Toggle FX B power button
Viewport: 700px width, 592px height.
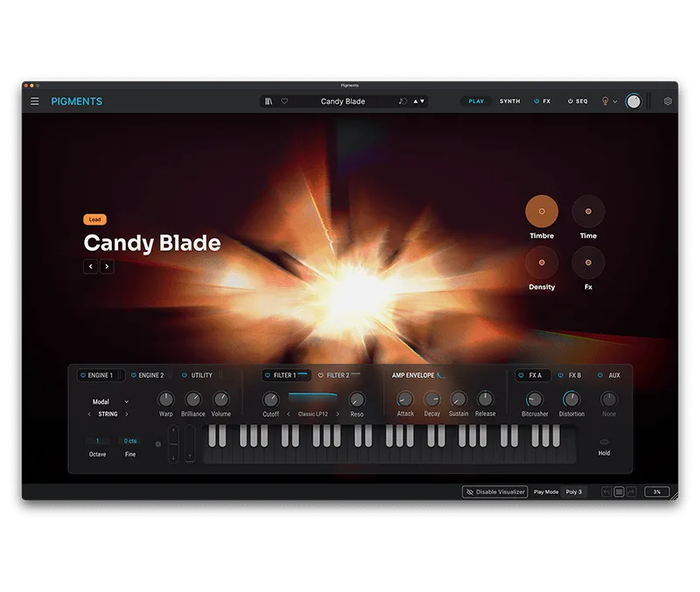tap(561, 375)
